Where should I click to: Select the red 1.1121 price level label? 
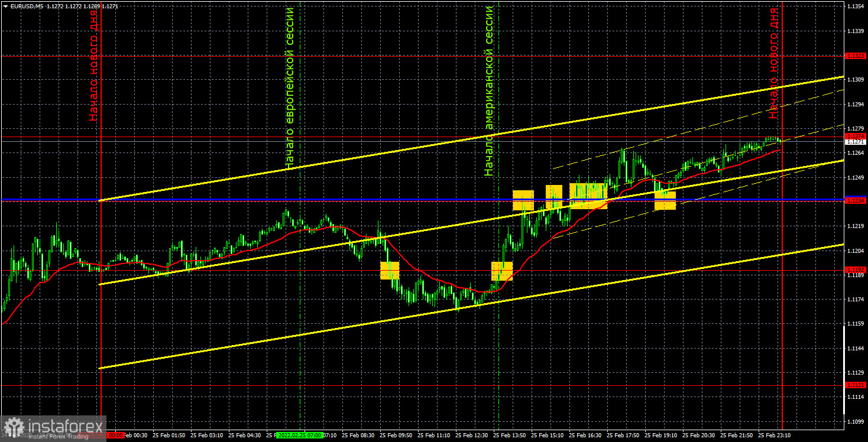point(856,385)
